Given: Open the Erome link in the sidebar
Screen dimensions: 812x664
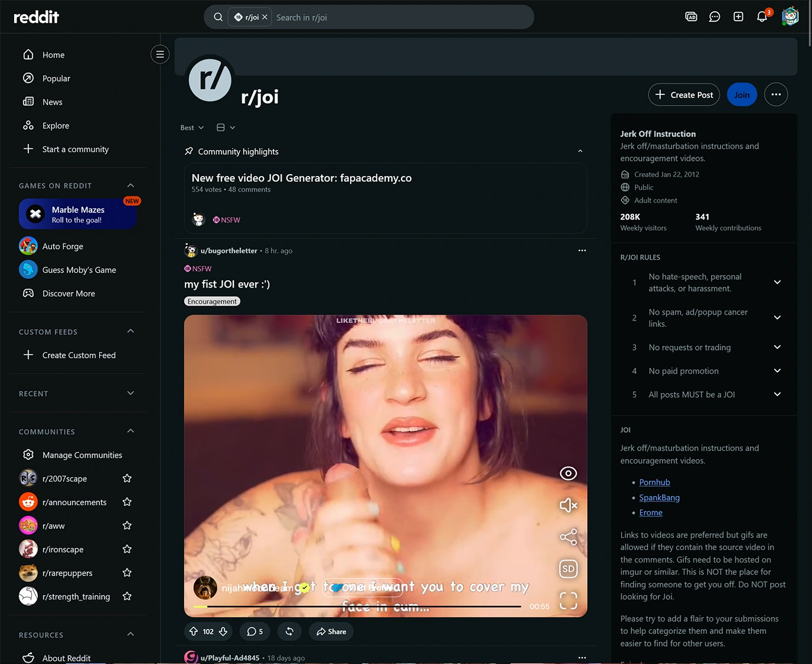Looking at the screenshot, I should pos(651,512).
